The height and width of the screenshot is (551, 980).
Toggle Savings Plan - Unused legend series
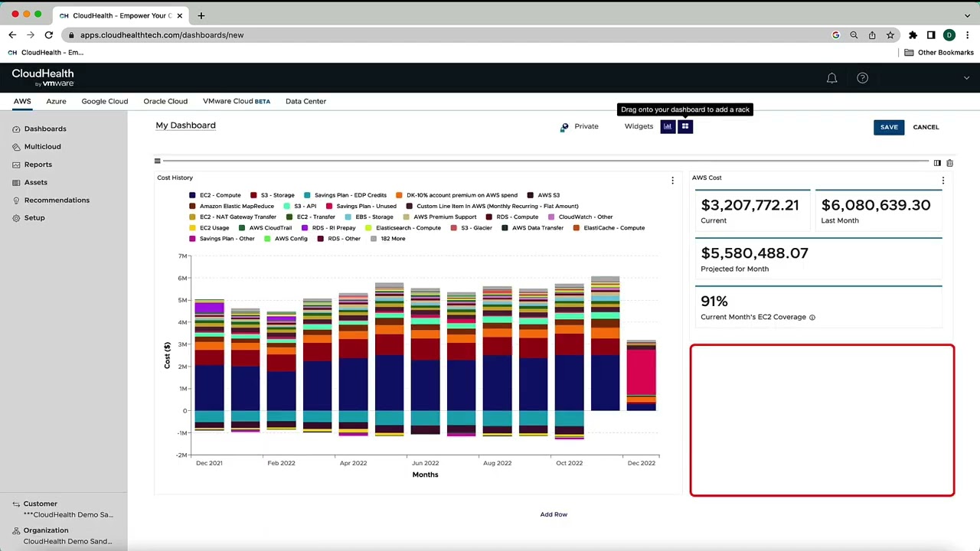[x=361, y=206]
